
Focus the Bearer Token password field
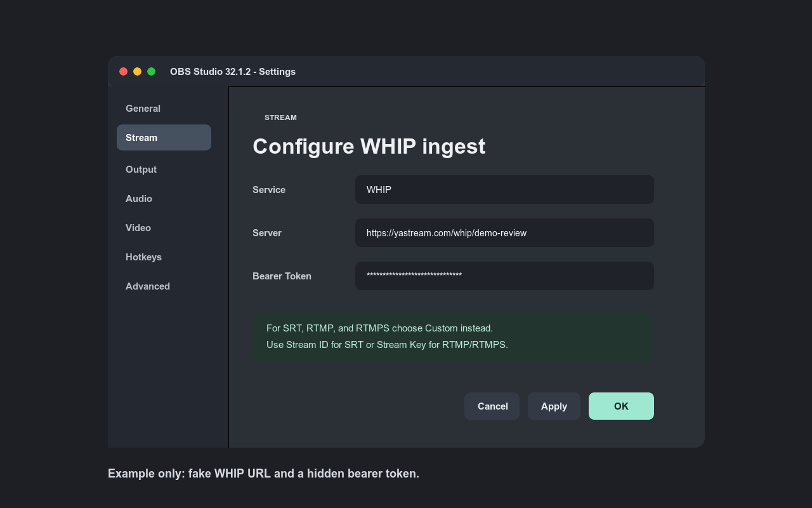click(x=504, y=276)
